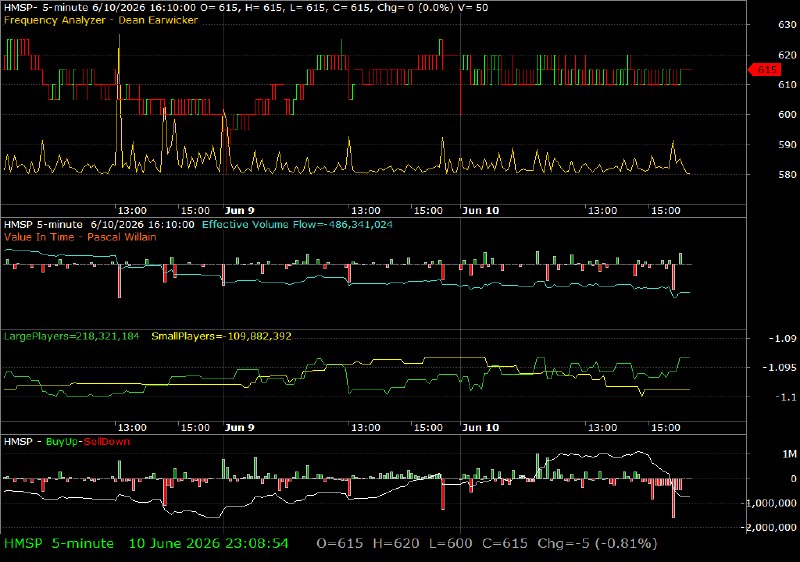Click the red 615 current price tag
800x562 pixels.
pos(764,69)
